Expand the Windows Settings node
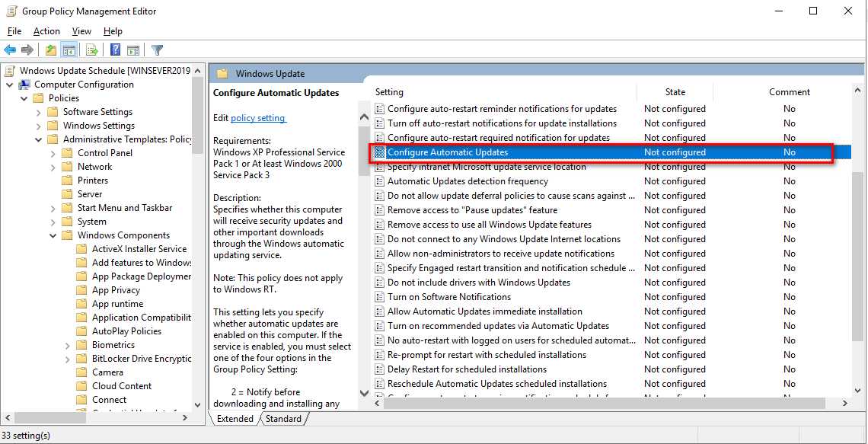 pyautogui.click(x=38, y=126)
